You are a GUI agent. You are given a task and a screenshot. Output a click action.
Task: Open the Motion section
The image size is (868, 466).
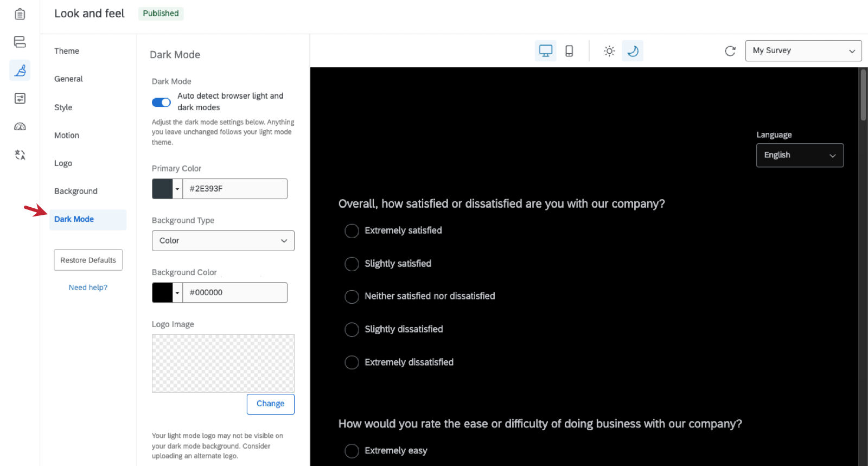click(x=67, y=135)
